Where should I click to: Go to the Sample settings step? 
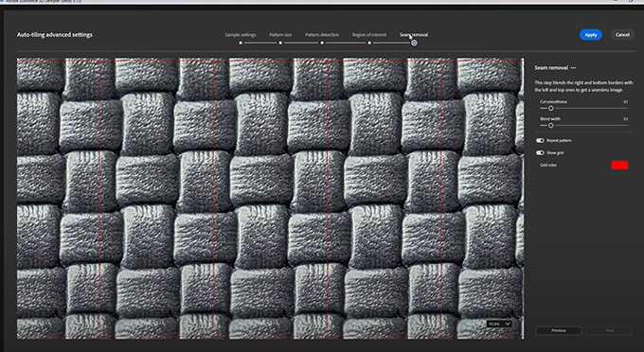241,35
